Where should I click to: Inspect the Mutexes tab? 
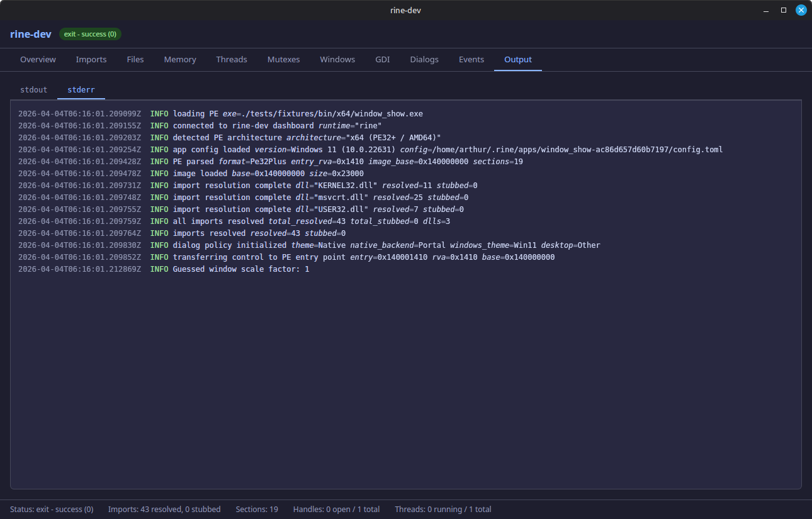283,59
